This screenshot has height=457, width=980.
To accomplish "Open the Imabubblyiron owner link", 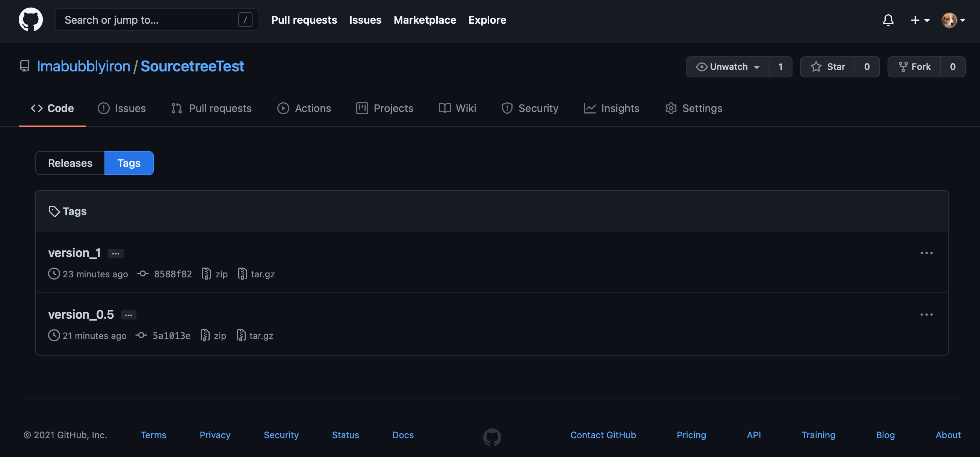I will (83, 66).
